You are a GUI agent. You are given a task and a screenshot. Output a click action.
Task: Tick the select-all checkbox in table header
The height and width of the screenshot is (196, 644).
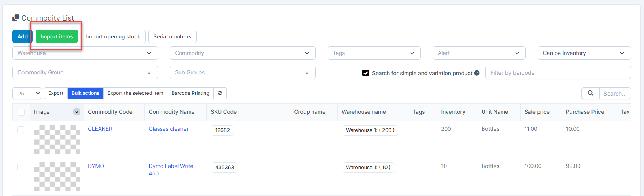tap(21, 112)
